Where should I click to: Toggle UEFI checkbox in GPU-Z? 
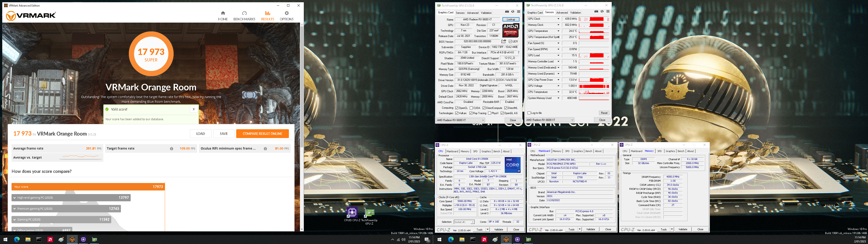click(x=510, y=41)
